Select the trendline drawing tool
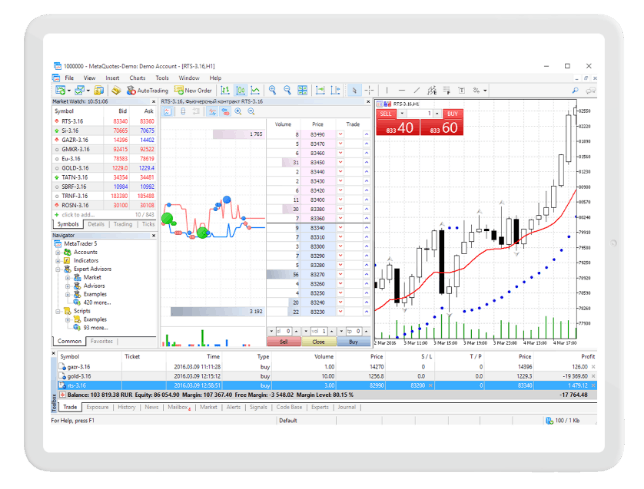This screenshot has height=489, width=644. click(416, 90)
